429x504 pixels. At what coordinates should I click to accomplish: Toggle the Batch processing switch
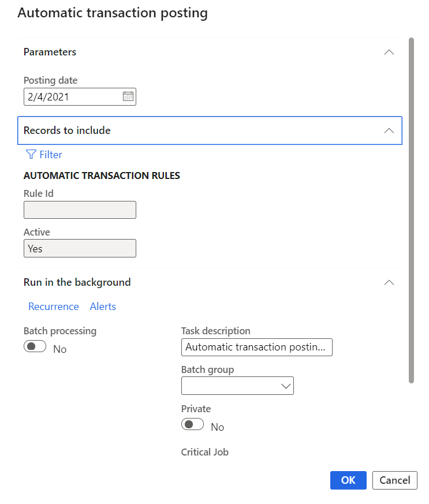click(x=35, y=347)
